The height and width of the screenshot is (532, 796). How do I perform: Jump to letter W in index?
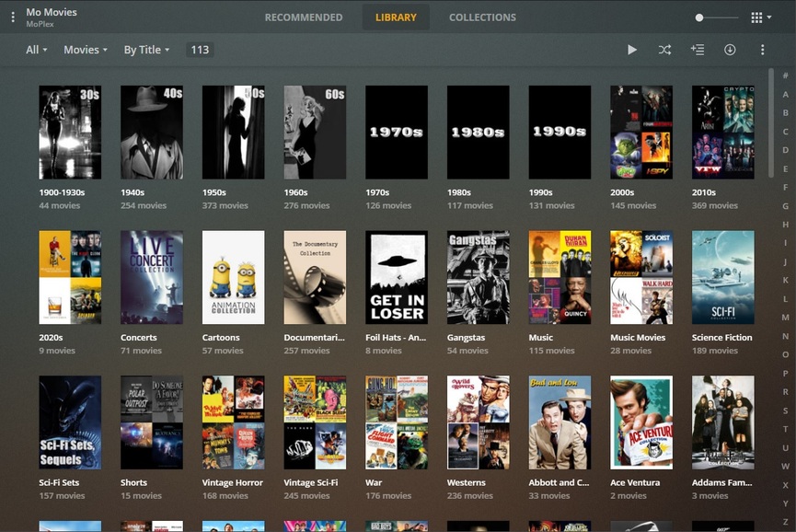[x=785, y=466]
